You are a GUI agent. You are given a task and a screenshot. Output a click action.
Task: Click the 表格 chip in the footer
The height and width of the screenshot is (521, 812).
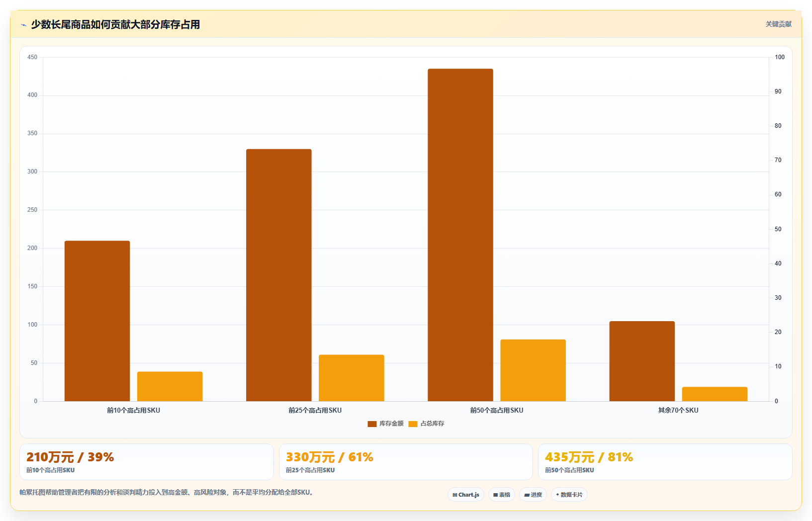pyautogui.click(x=502, y=495)
